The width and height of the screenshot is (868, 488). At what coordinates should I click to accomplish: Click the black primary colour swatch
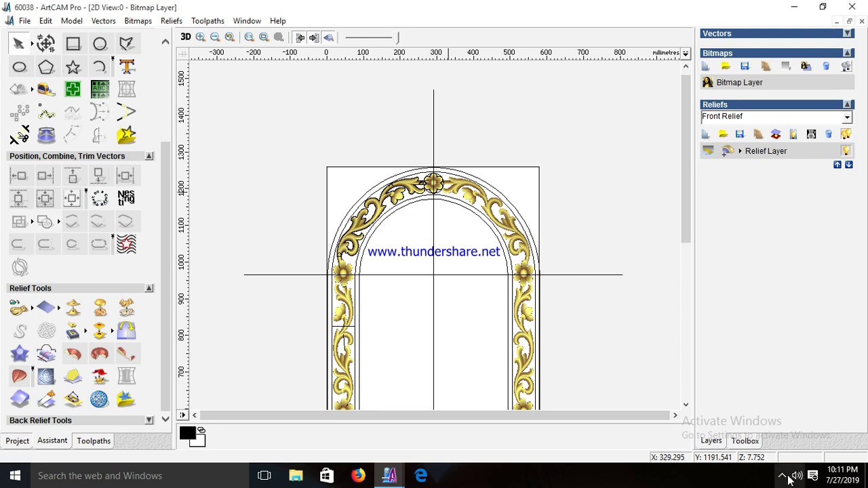(x=186, y=432)
